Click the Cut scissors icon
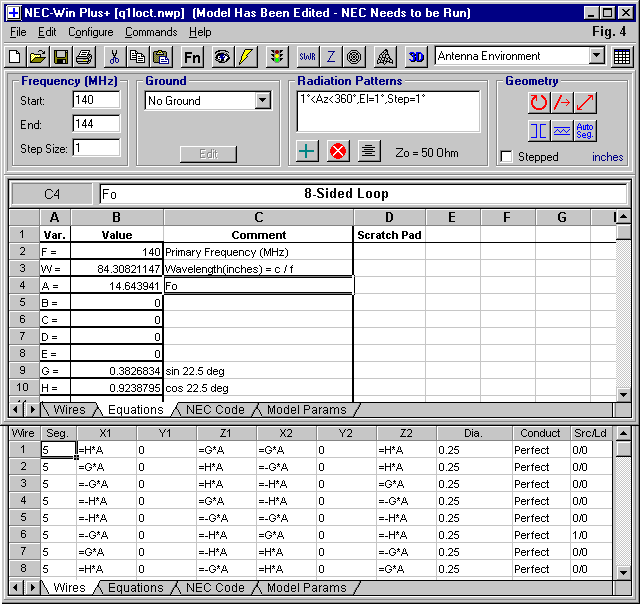This screenshot has width=640, height=604. pos(113,57)
